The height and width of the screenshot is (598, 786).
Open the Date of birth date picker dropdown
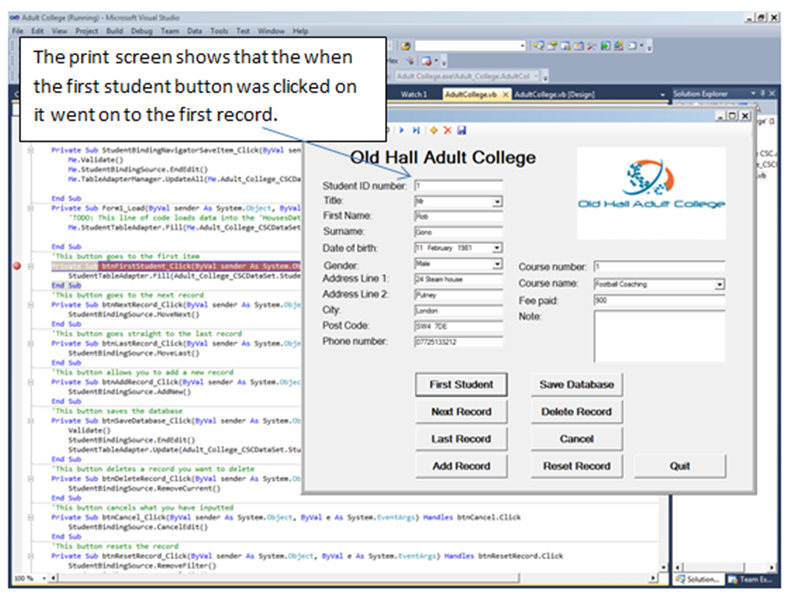click(497, 248)
